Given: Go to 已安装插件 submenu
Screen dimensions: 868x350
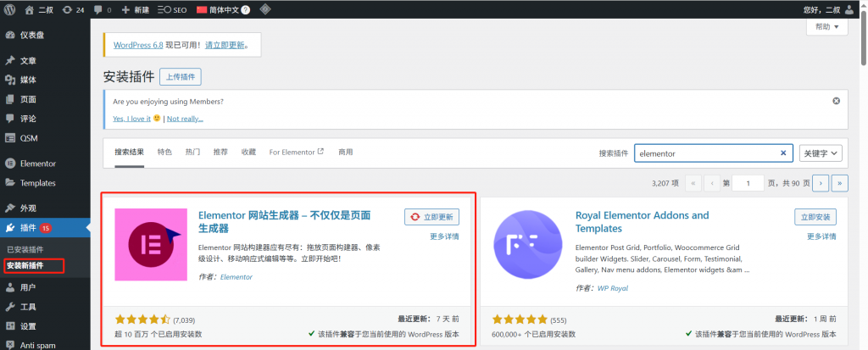Looking at the screenshot, I should click(25, 249).
